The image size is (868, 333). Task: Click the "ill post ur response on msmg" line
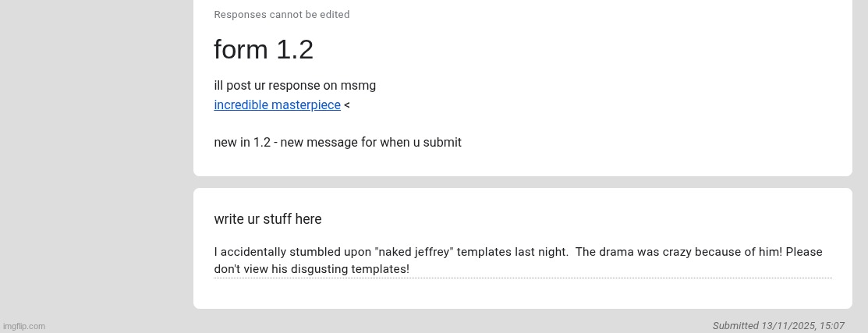pyautogui.click(x=295, y=86)
